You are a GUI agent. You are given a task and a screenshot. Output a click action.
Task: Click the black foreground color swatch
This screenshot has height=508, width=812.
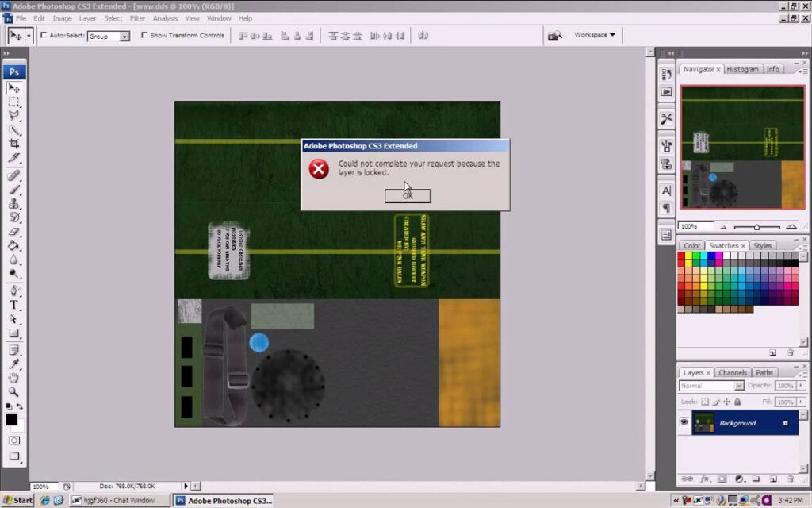pyautogui.click(x=11, y=419)
